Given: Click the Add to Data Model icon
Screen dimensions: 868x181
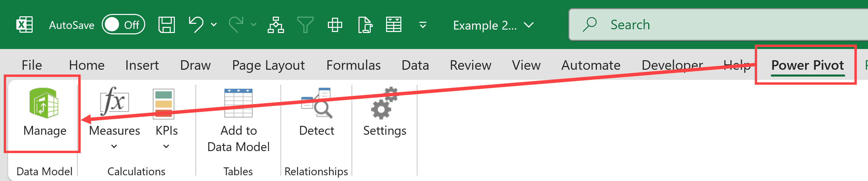Looking at the screenshot, I should (238, 104).
